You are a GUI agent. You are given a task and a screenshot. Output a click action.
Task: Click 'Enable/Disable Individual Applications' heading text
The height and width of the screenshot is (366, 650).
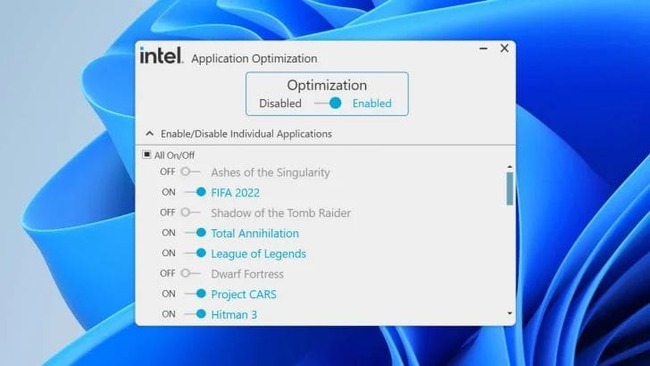click(246, 134)
